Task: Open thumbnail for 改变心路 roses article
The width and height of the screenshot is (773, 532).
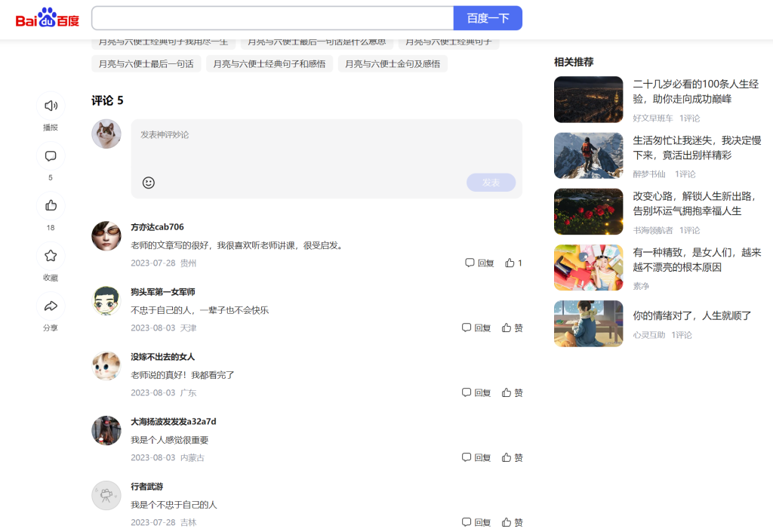Action: click(588, 211)
